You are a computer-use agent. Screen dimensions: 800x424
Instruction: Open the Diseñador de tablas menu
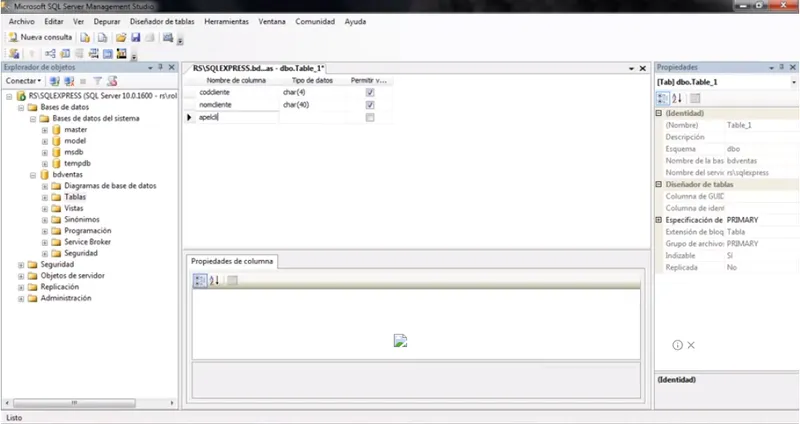(x=162, y=21)
